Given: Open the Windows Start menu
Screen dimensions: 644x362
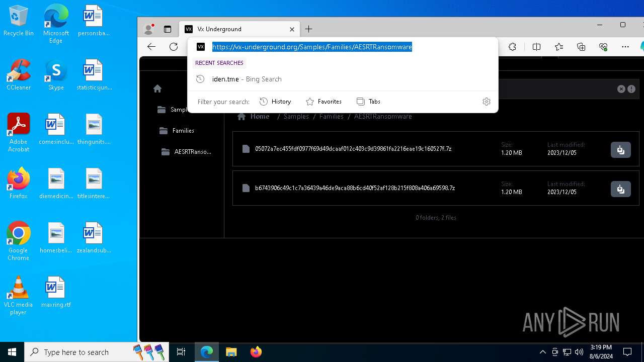Looking at the screenshot, I should coord(12,352).
